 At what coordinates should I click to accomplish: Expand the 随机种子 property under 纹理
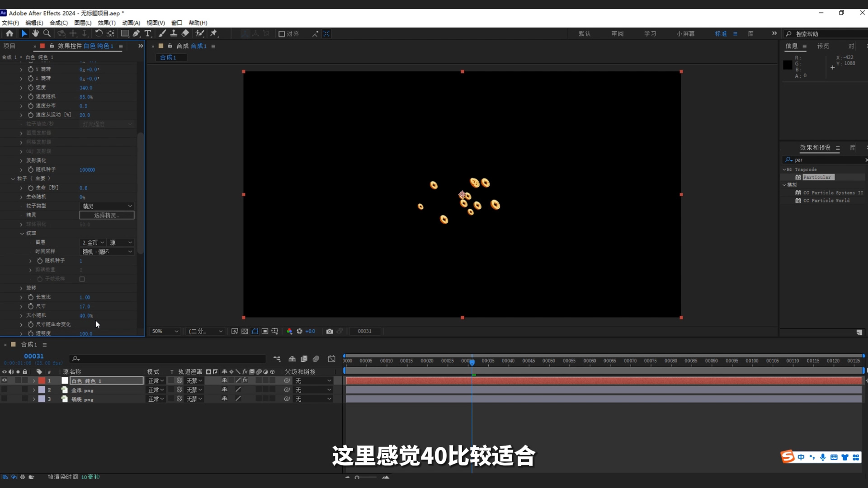pos(30,261)
